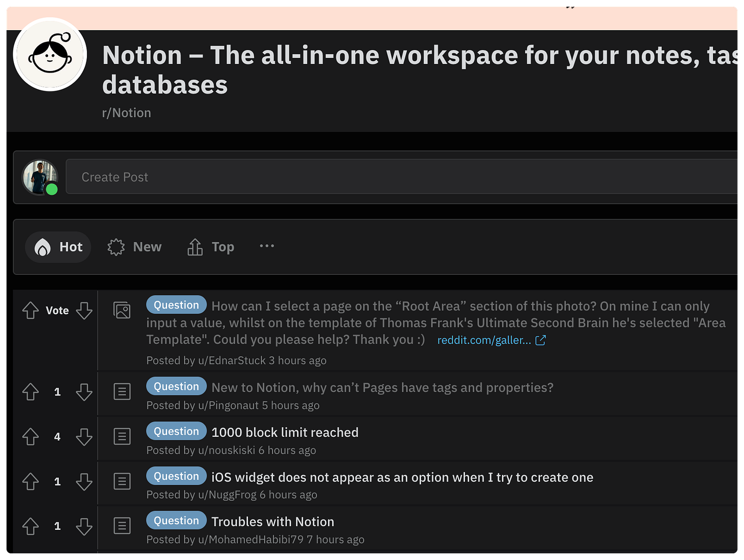Click the Question flair on 1000 block limit post
The image size is (744, 560).
click(176, 431)
